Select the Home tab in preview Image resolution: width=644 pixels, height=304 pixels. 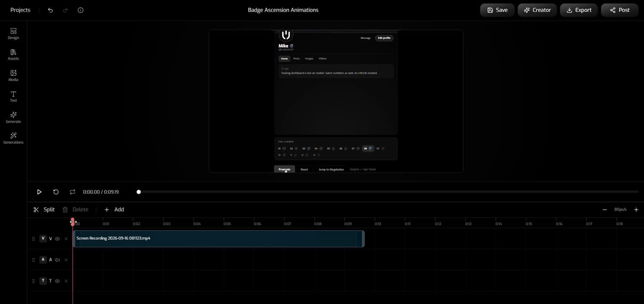(x=284, y=58)
